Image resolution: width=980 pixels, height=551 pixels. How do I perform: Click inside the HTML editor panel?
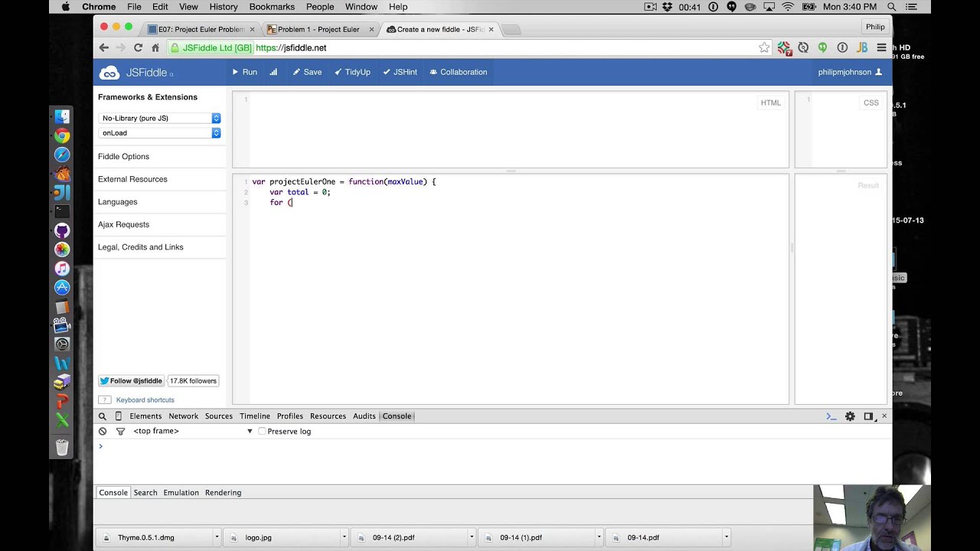511,129
